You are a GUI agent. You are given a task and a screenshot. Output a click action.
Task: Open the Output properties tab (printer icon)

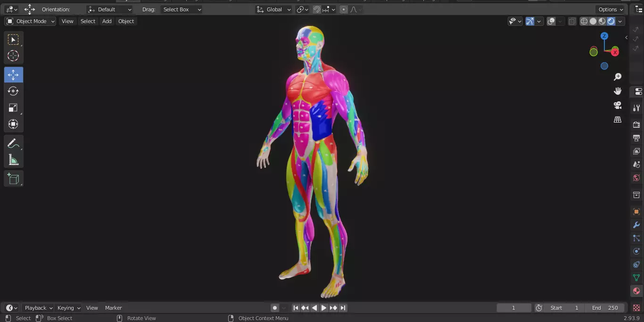click(636, 138)
